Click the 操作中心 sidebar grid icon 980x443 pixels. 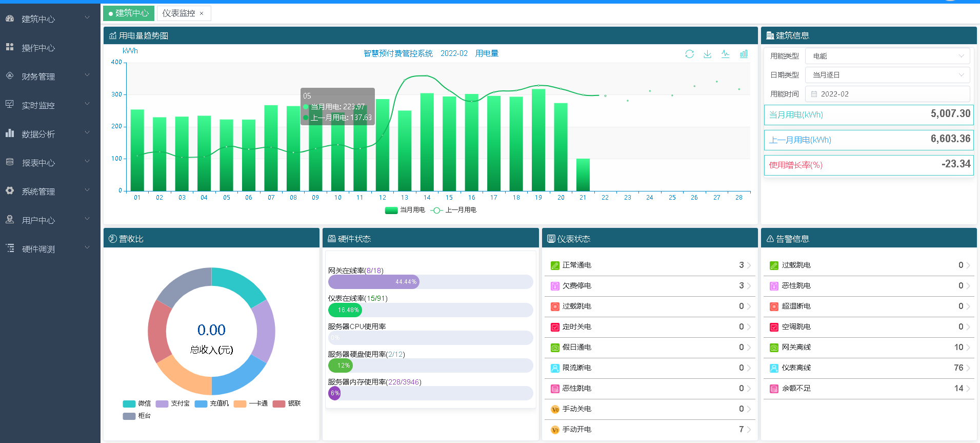[10, 47]
